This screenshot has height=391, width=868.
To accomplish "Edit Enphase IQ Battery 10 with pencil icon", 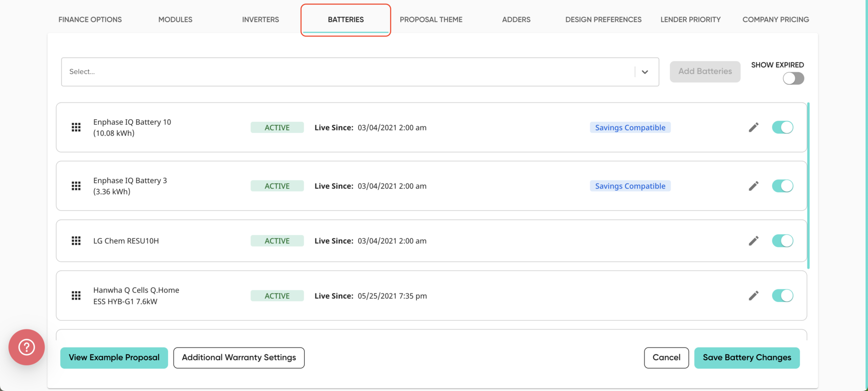I will click(753, 127).
